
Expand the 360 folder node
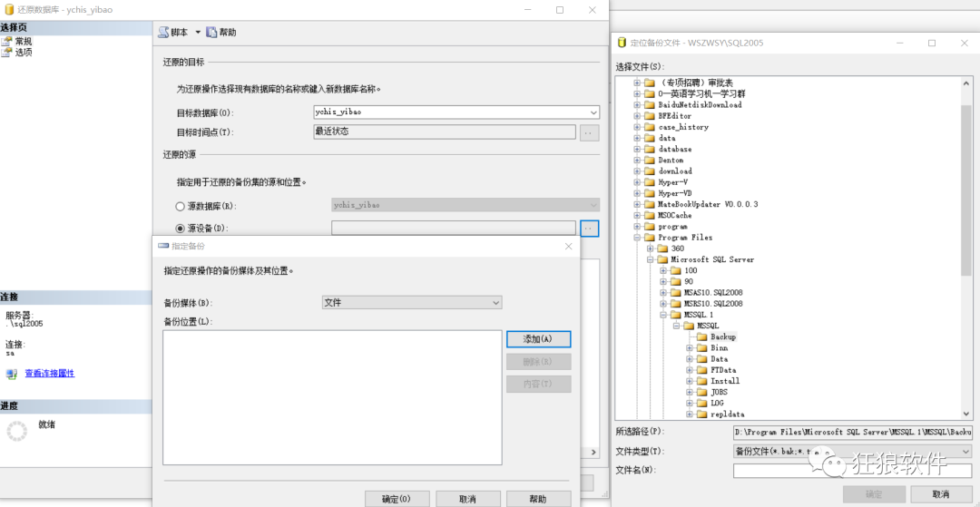click(x=650, y=249)
